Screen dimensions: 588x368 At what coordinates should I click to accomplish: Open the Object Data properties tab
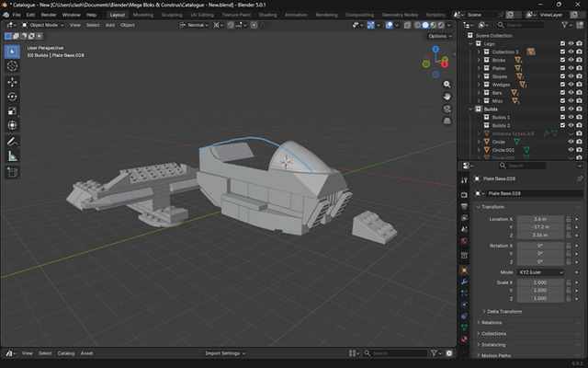pyautogui.click(x=464, y=326)
